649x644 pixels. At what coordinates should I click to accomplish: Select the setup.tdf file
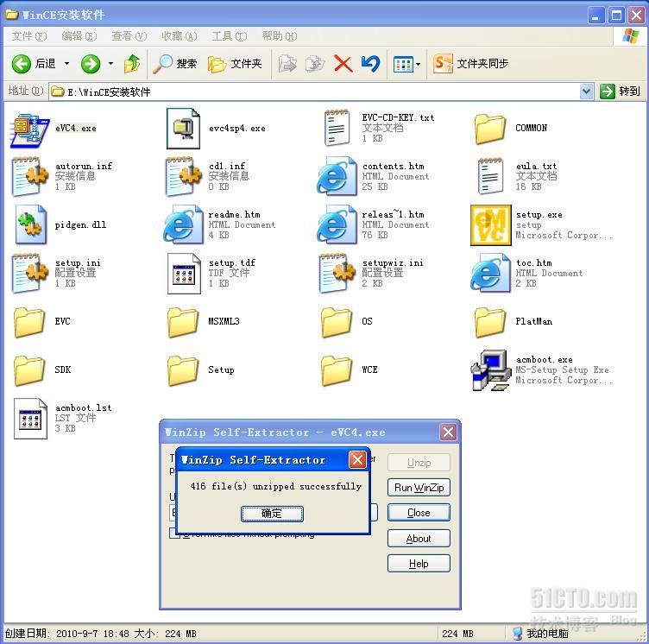click(184, 274)
